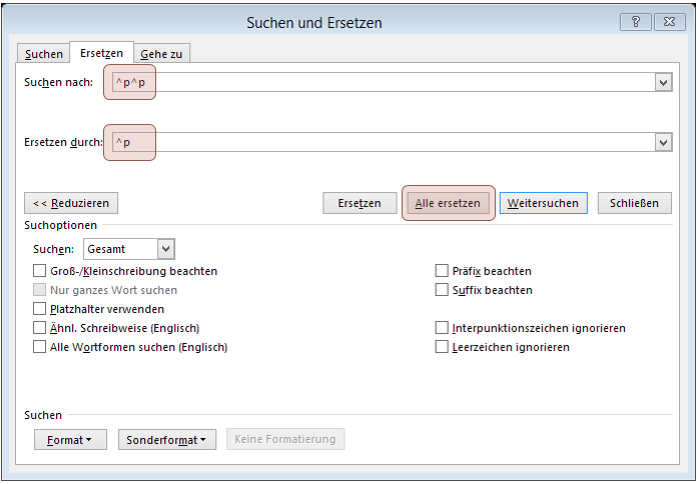This screenshot has height=484, width=700.
Task: Check the Präfix beachten option
Action: pyautogui.click(x=442, y=271)
